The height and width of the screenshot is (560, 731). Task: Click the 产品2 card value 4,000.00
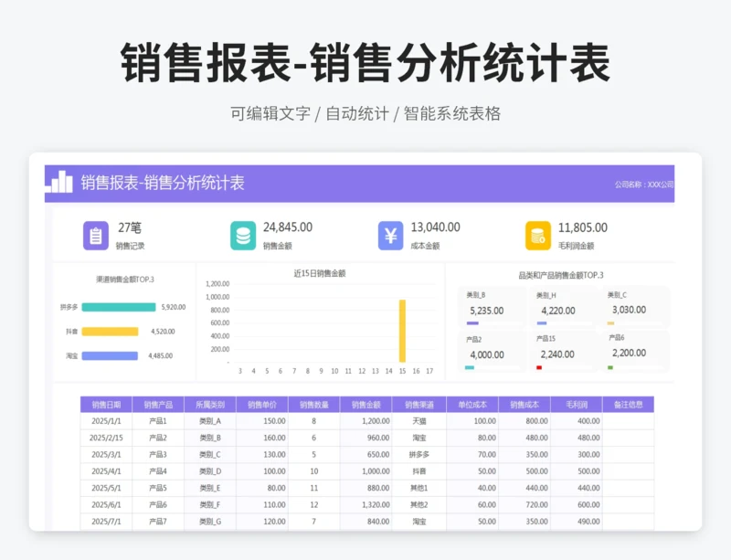pyautogui.click(x=487, y=354)
